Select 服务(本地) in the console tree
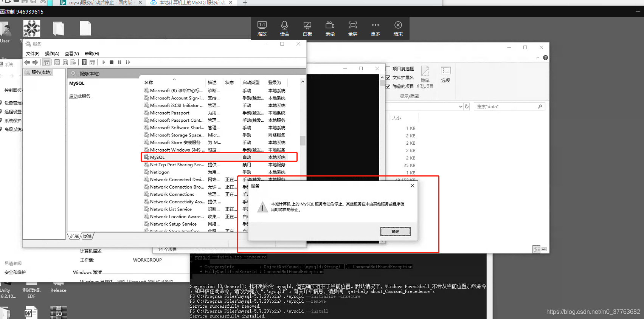The height and width of the screenshot is (319, 644). pos(38,72)
